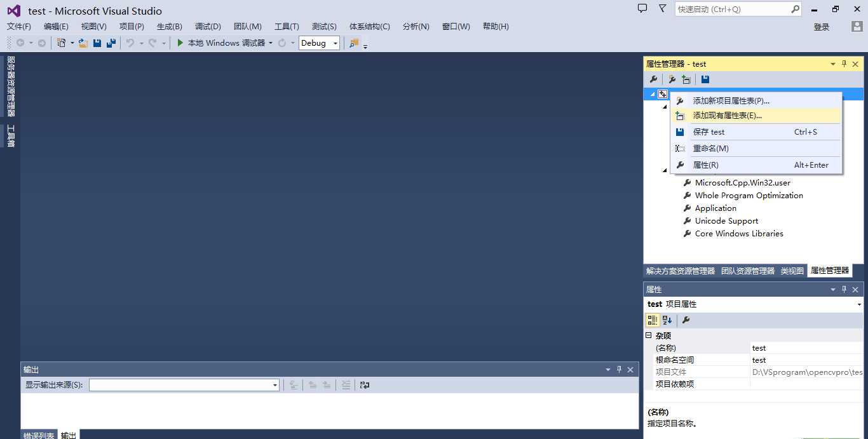Click the notifications filter funnel icon

[663, 8]
